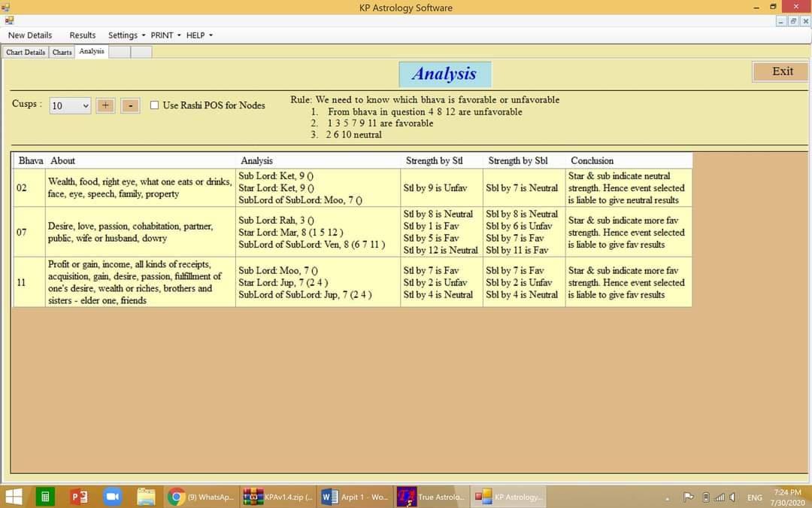Viewport: 812px width, 508px height.
Task: Click the ENG input language indicator
Action: (755, 497)
